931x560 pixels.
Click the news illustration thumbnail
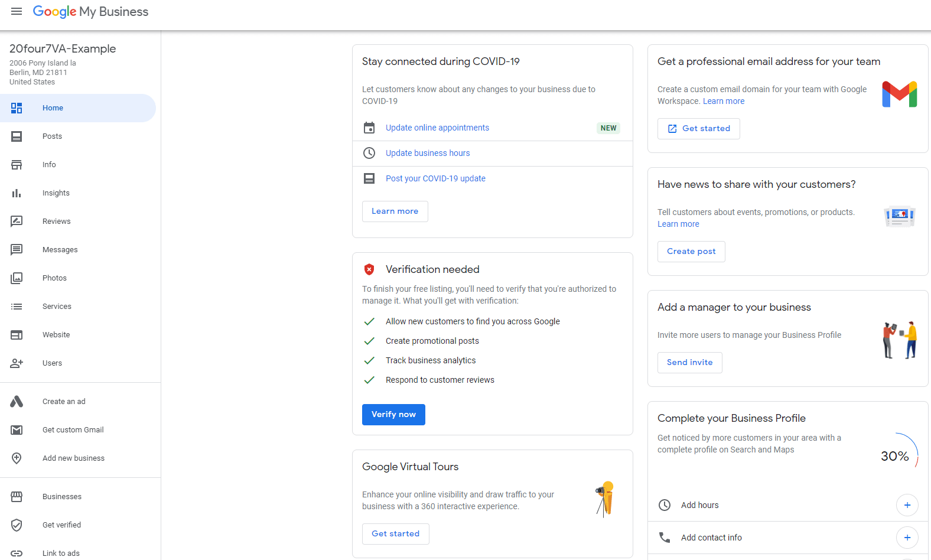[x=900, y=216]
